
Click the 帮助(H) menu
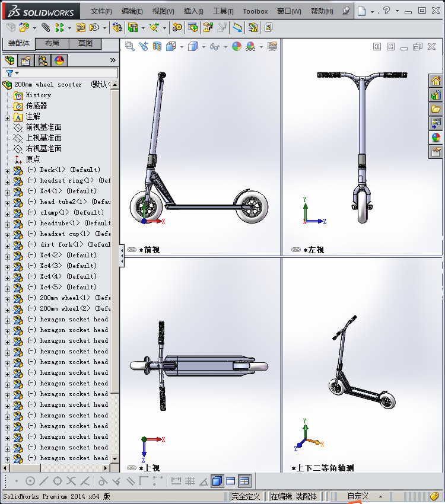pos(322,11)
